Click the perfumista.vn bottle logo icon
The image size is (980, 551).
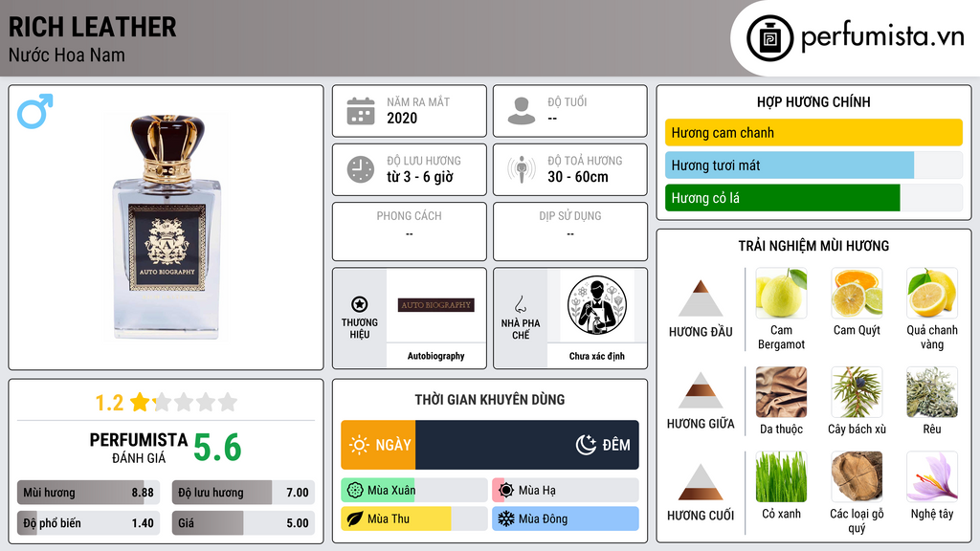tap(769, 38)
